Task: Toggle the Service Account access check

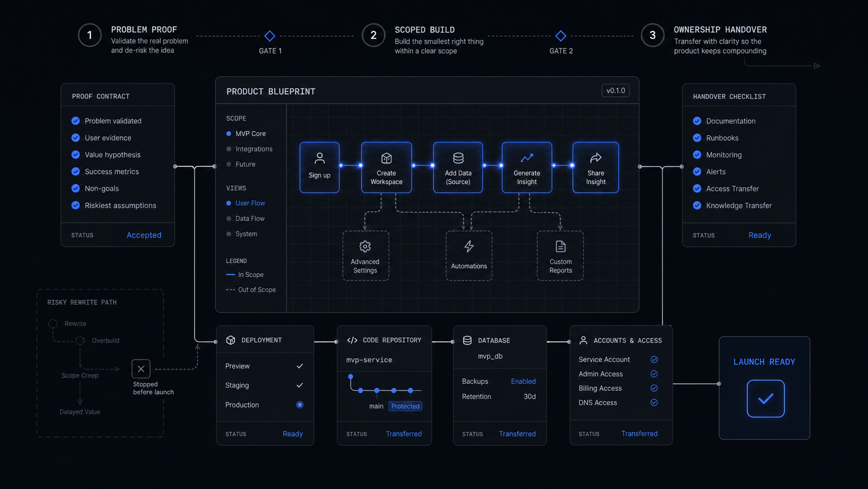Action: [654, 360]
